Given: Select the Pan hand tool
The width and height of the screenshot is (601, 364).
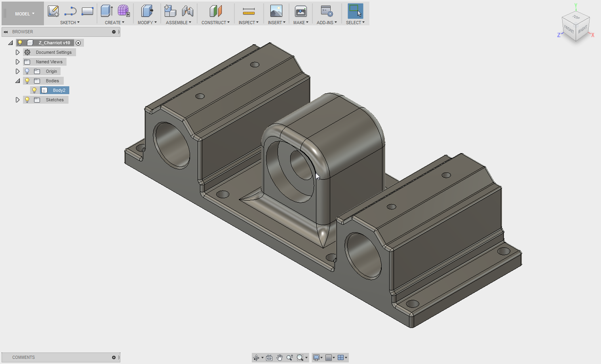Looking at the screenshot, I should [x=280, y=358].
